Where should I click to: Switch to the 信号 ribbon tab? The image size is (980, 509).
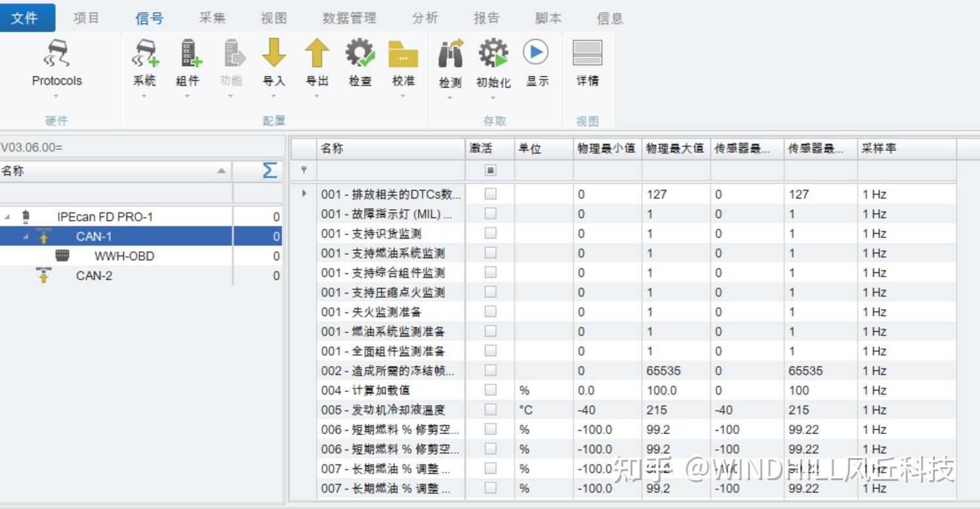149,18
